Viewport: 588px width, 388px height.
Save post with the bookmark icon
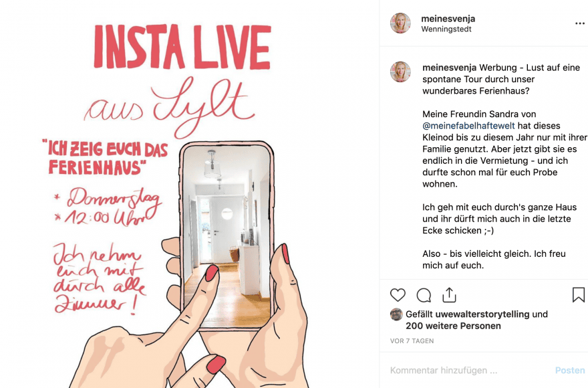pos(579,295)
